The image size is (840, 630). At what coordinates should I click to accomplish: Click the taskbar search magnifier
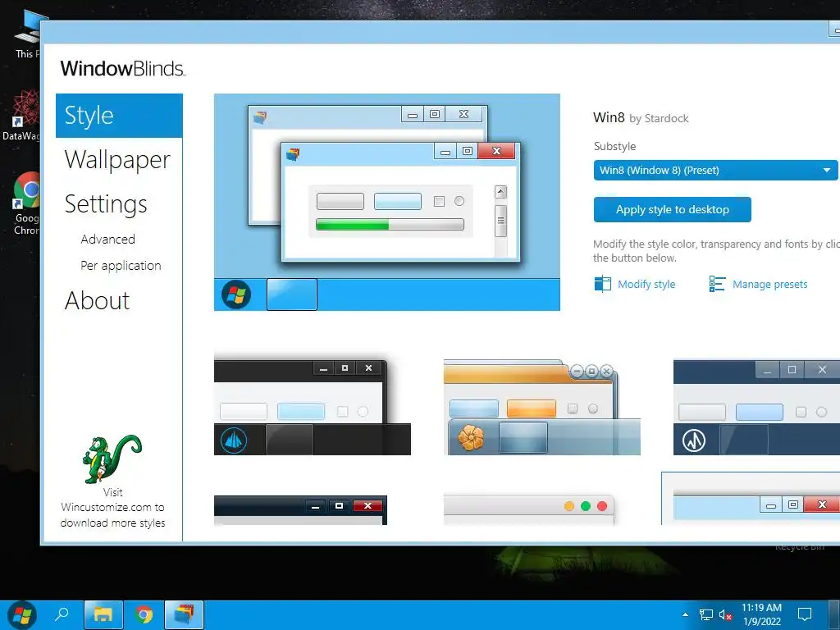coord(62,614)
